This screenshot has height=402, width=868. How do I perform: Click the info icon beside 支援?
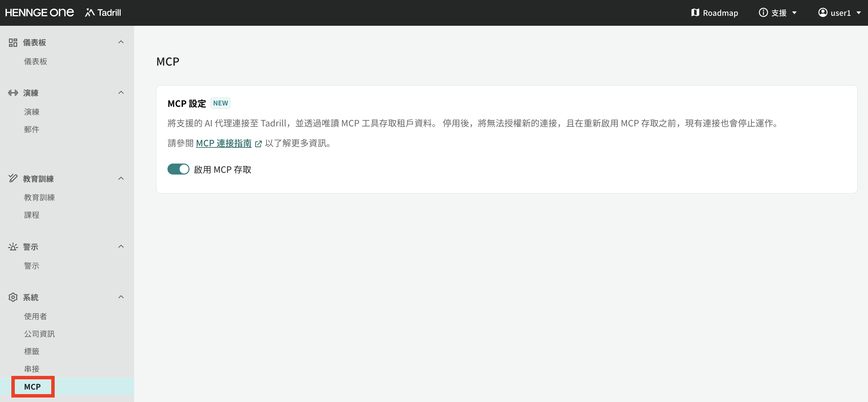click(x=763, y=13)
